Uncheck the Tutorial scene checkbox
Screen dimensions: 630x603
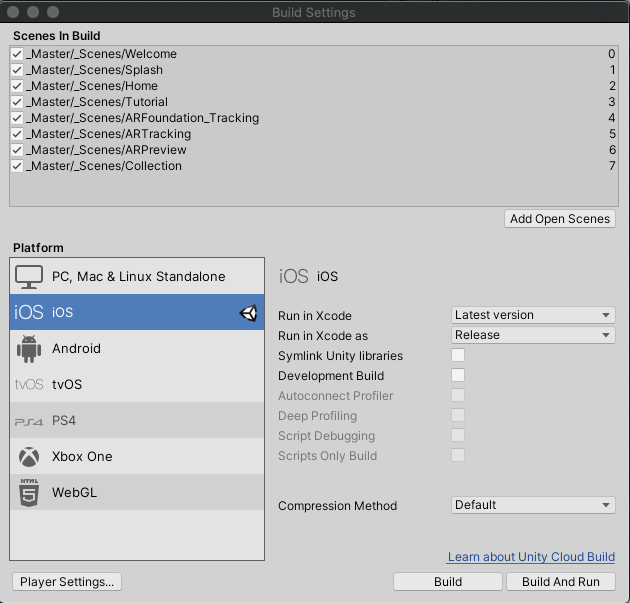(x=17, y=102)
